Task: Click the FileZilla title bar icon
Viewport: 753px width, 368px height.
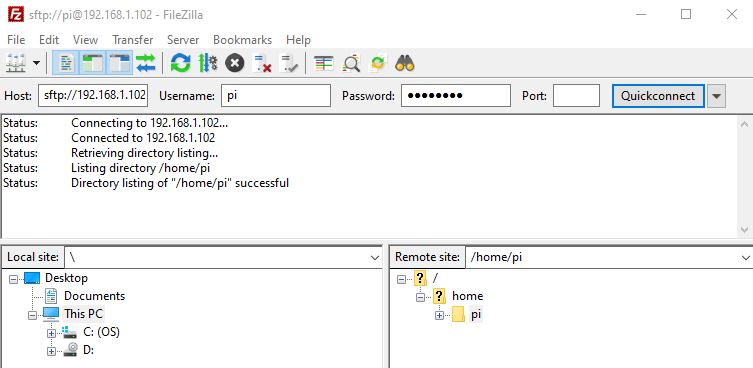Action: click(16, 14)
